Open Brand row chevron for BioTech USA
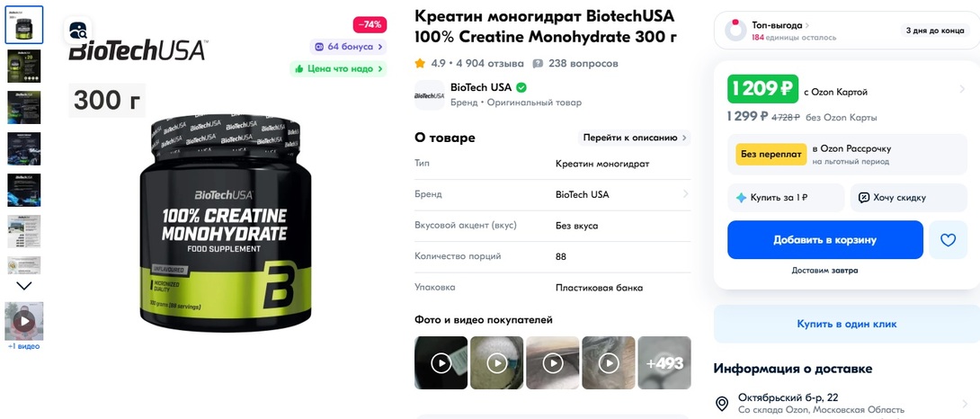This screenshot has width=980, height=419. pyautogui.click(x=686, y=194)
